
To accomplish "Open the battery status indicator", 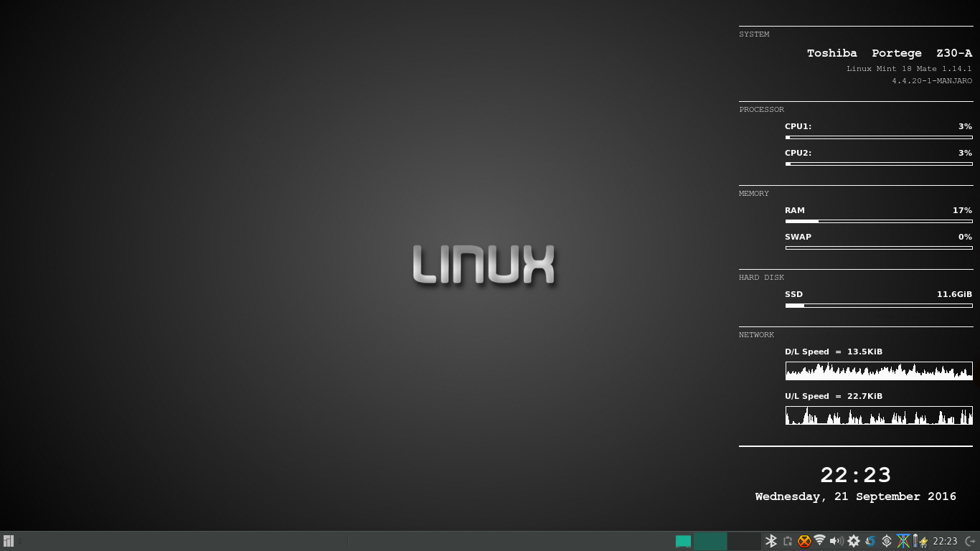I will point(915,541).
